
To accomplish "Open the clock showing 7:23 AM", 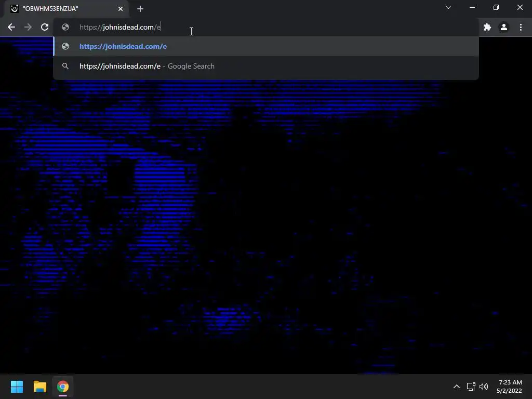I will [x=509, y=387].
